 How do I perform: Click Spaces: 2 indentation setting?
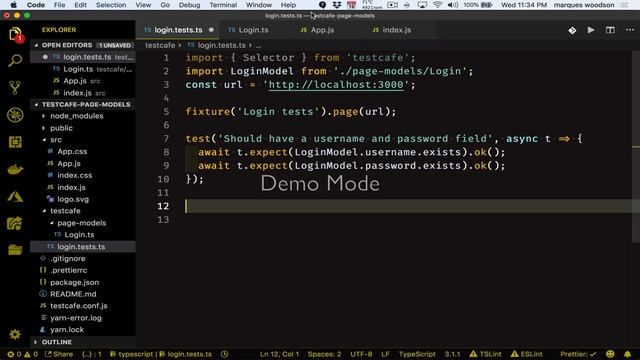324,354
